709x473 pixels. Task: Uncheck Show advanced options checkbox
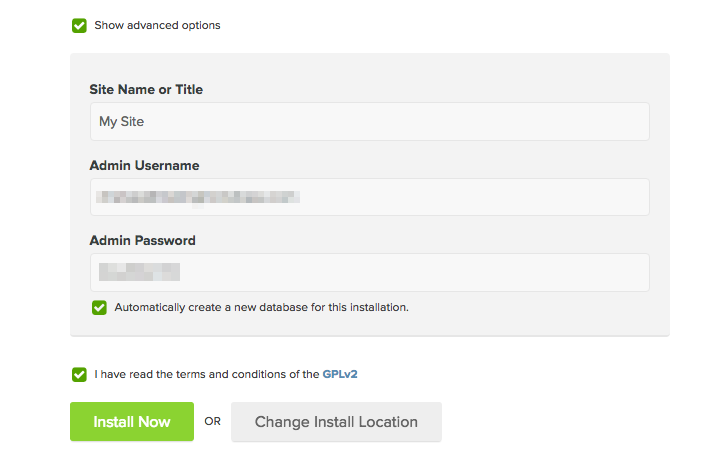tap(79, 26)
